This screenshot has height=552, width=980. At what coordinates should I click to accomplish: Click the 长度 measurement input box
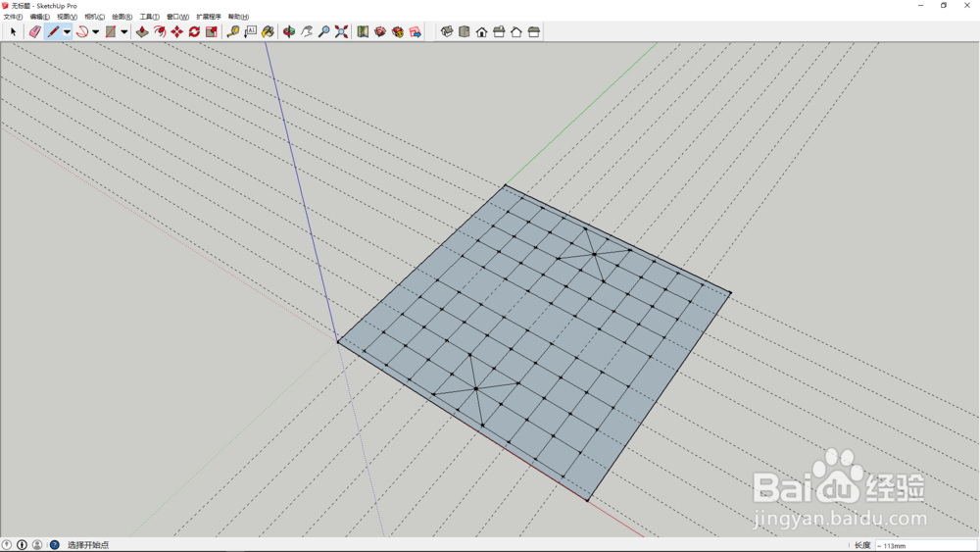pos(926,546)
